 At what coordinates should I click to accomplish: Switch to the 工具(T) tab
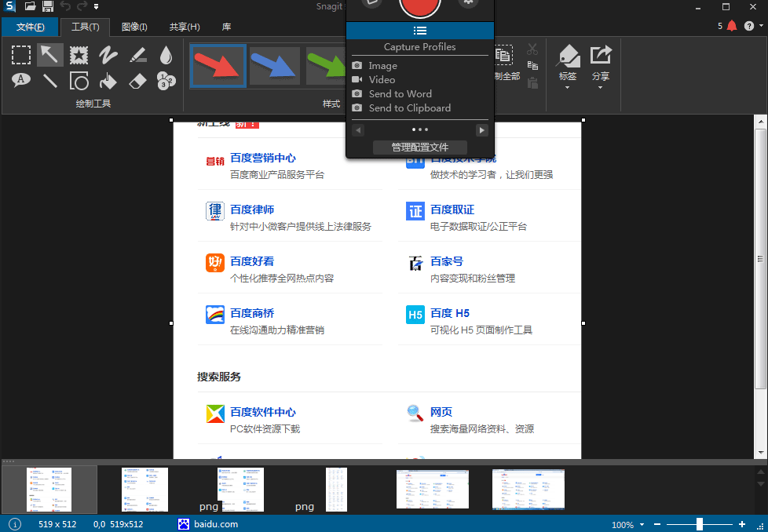(x=86, y=27)
